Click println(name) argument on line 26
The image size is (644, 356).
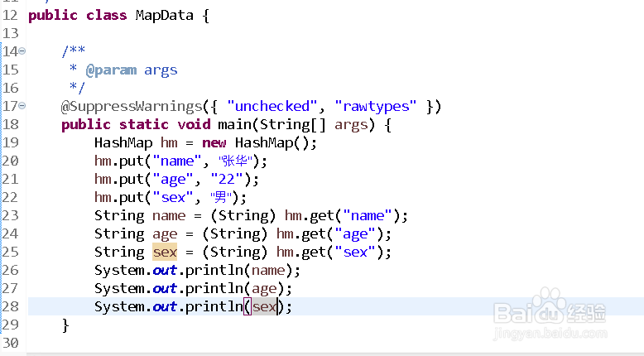pos(268,270)
